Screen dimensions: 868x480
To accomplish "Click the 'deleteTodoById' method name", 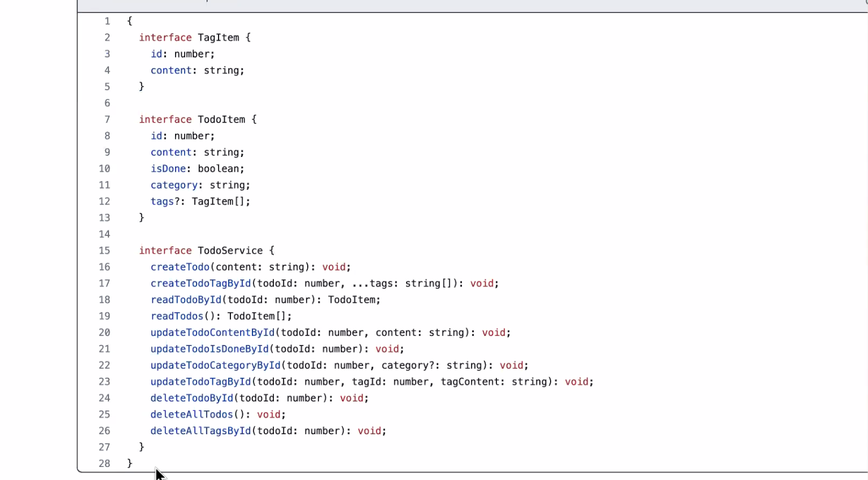I will pos(192,398).
